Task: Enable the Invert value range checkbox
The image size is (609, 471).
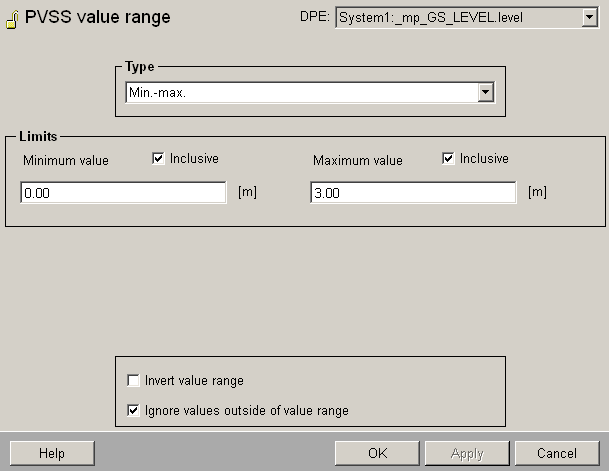Action: pos(134,381)
